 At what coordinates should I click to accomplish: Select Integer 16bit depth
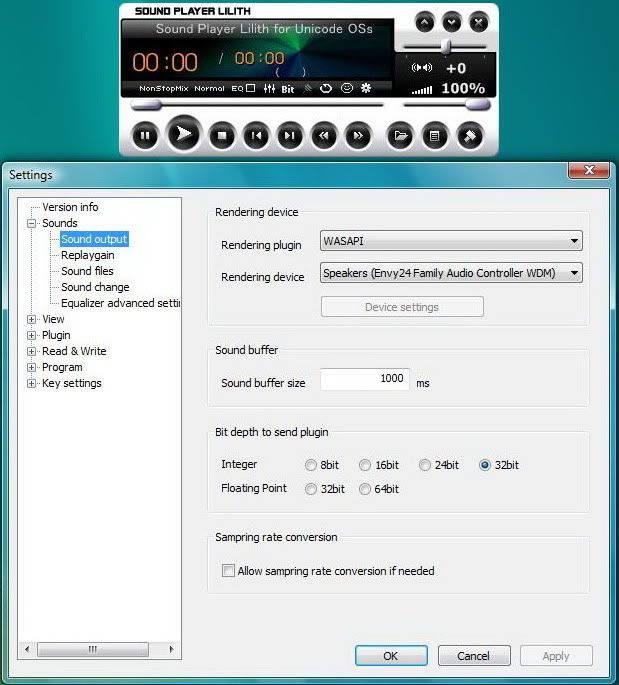tap(365, 465)
